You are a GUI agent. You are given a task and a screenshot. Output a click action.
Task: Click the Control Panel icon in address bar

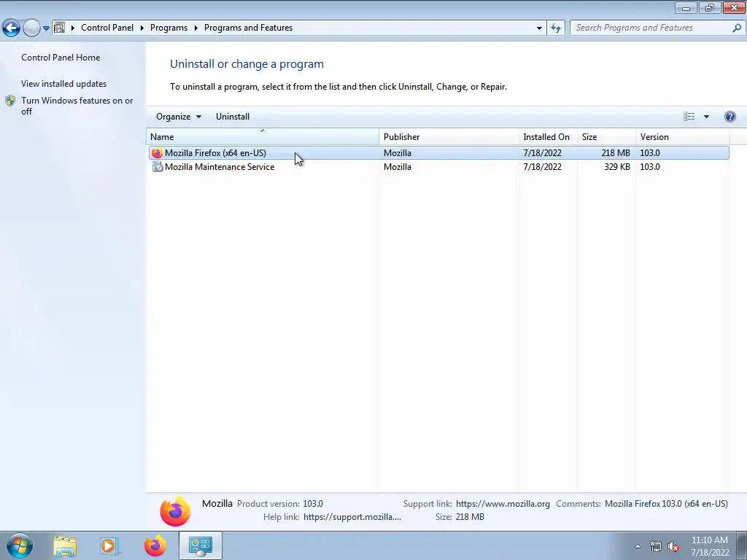point(59,28)
